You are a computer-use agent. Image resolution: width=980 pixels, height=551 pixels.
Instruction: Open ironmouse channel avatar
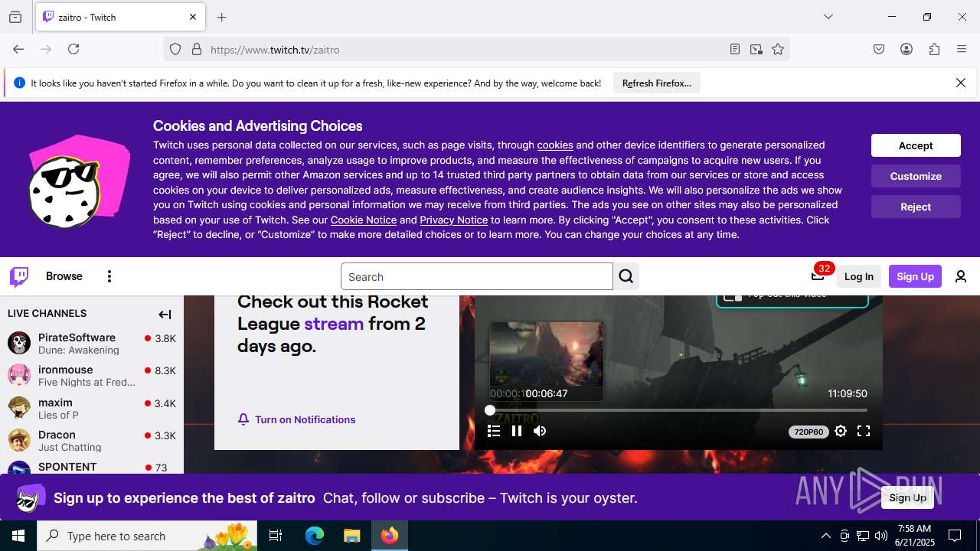point(19,375)
